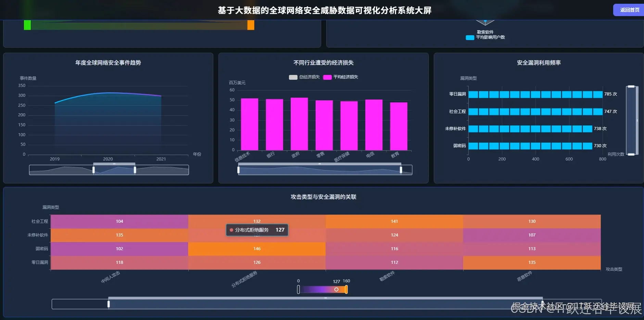Screen dimensions: 644x320
Task: Select heatmap cell with value 141
Action: pos(394,221)
